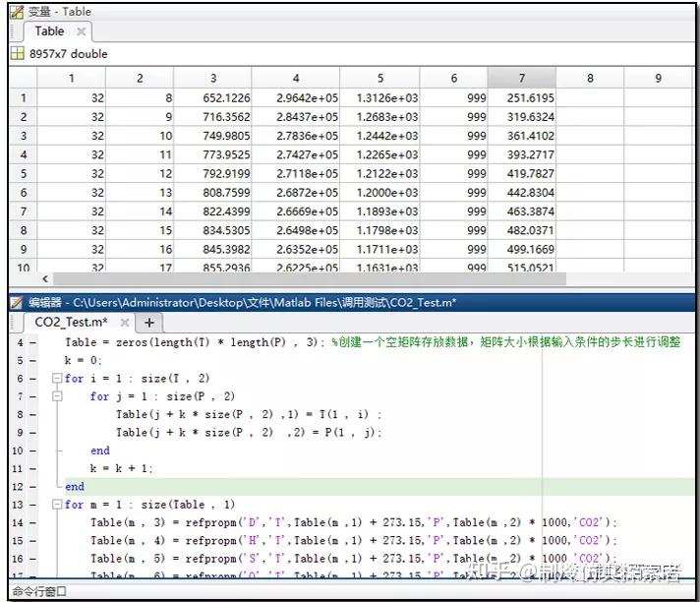
Task: Select row 5 header in the table
Action: (24, 174)
